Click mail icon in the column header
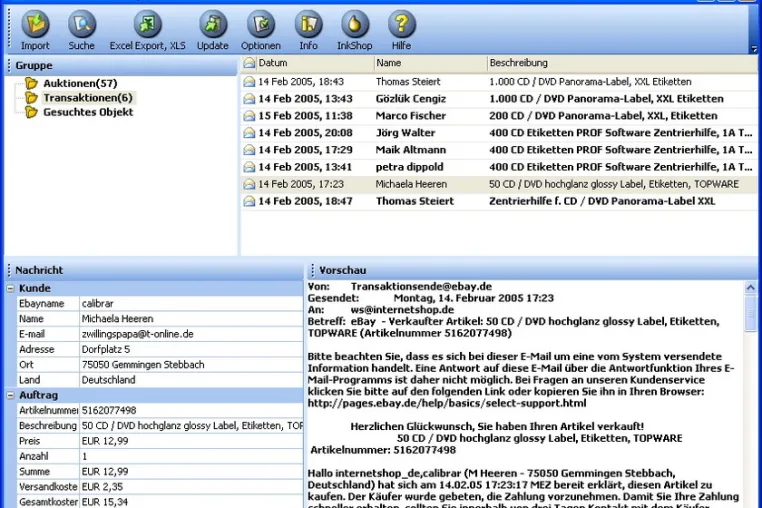 click(249, 63)
